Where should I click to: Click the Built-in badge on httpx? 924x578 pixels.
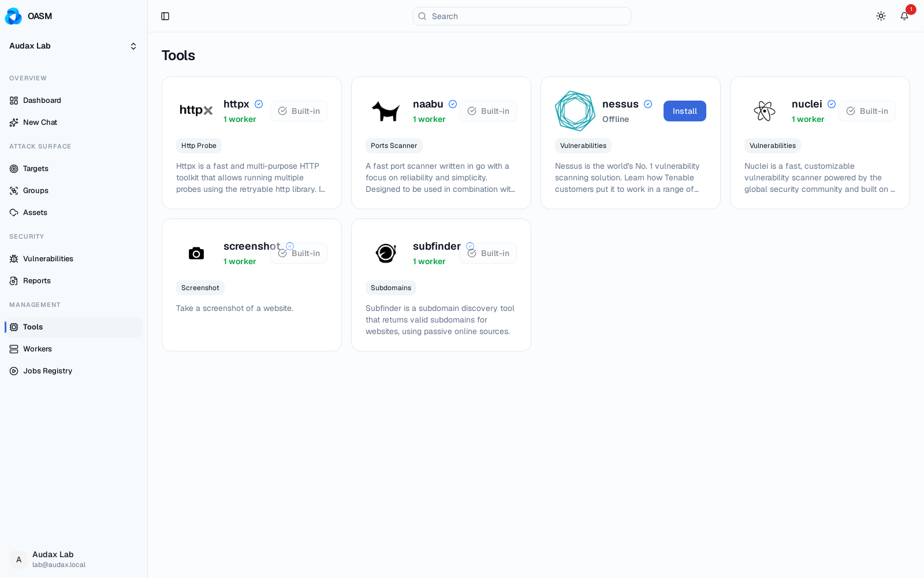coord(299,111)
